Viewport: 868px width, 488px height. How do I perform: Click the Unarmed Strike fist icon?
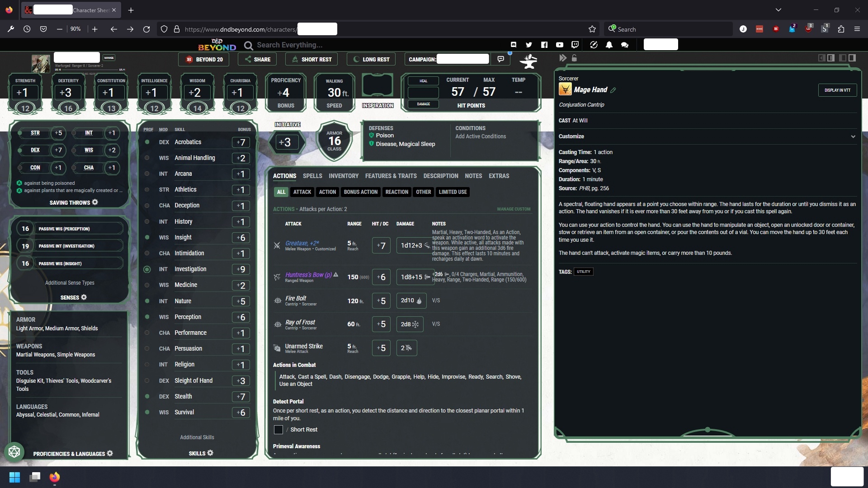click(x=277, y=348)
